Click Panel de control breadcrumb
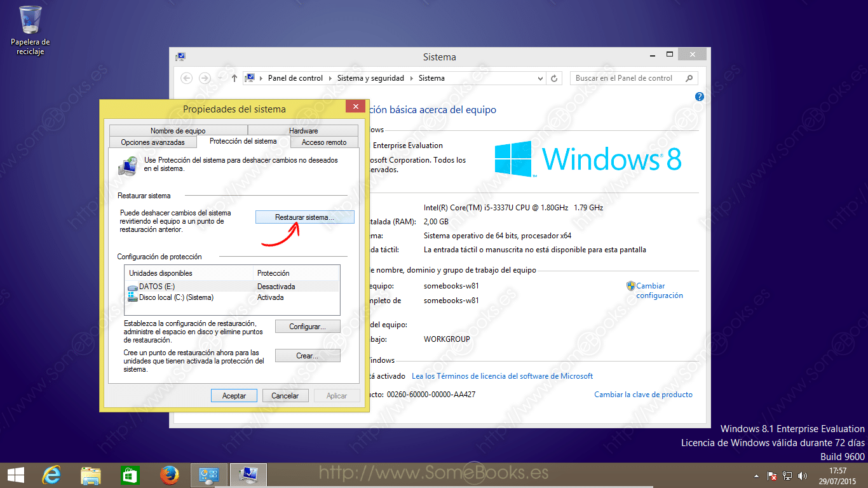This screenshot has height=488, width=868. (295, 78)
